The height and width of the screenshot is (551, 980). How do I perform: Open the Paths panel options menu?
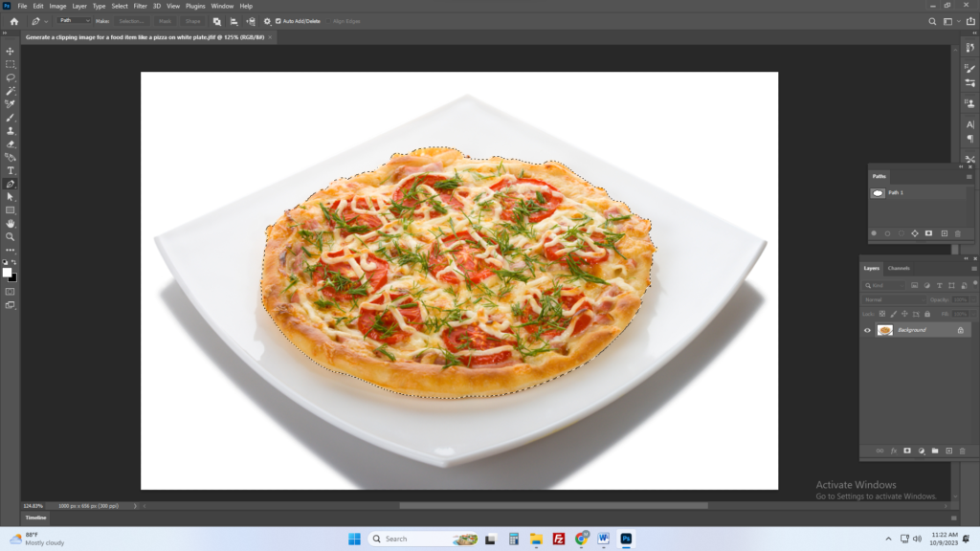[x=969, y=177]
